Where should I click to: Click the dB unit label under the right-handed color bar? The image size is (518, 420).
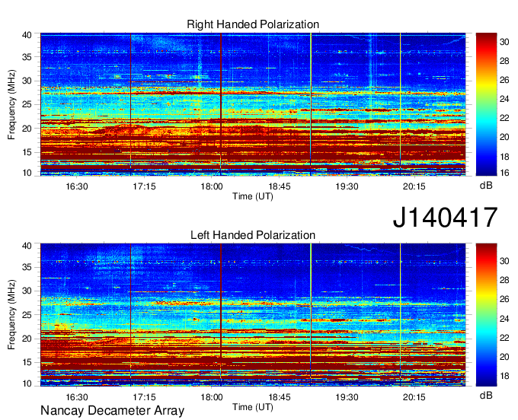pyautogui.click(x=486, y=186)
